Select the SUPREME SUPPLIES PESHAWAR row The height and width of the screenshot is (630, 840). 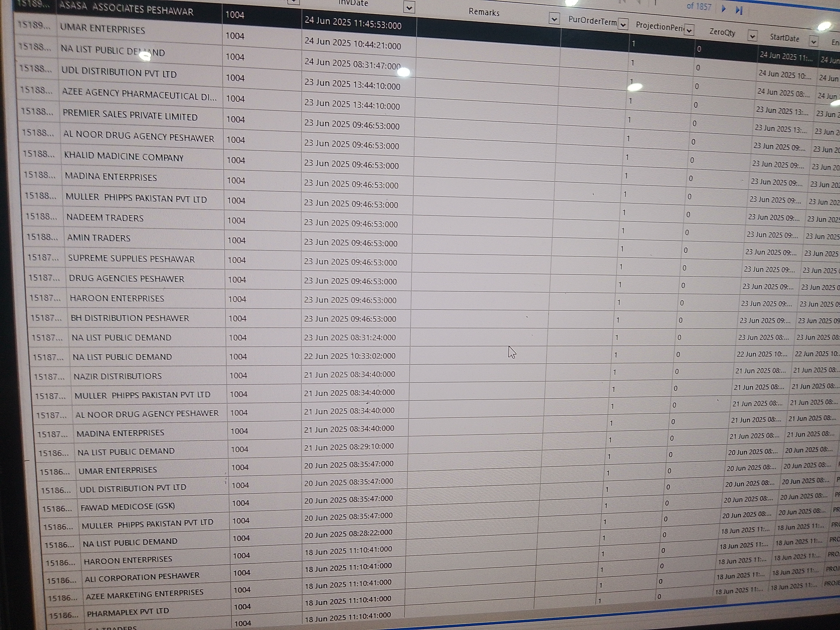(131, 259)
